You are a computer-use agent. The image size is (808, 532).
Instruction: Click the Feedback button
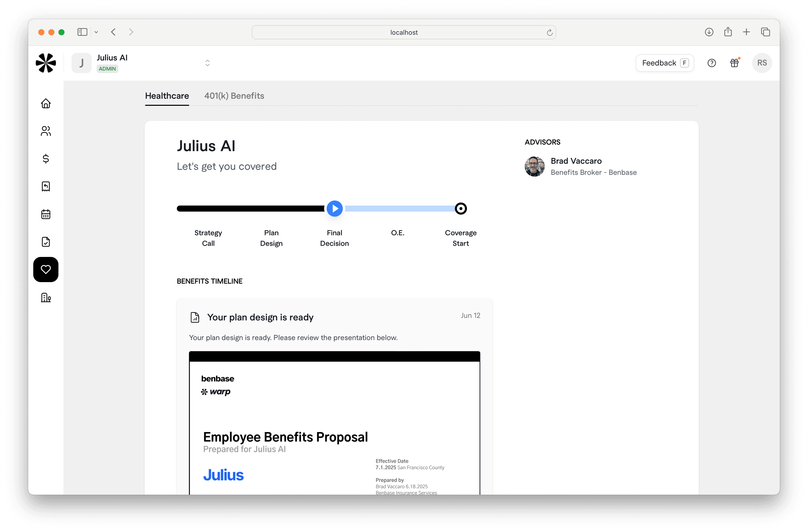point(664,63)
